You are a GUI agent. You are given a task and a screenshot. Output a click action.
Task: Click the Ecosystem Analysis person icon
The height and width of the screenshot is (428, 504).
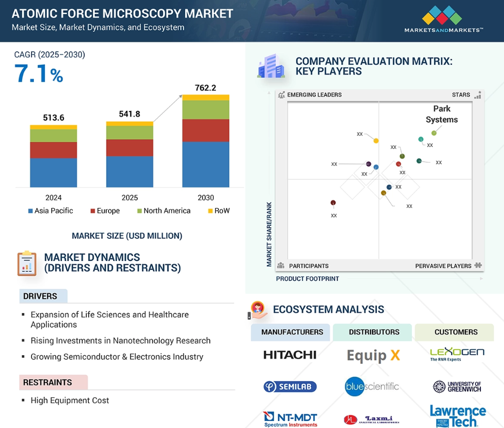(258, 310)
